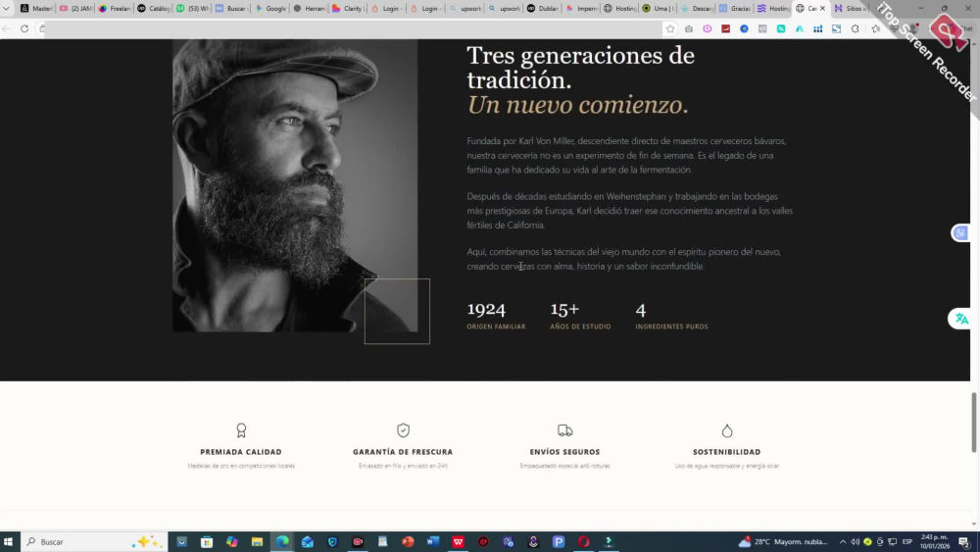
Task: Open File Explorer from the taskbar
Action: click(257, 541)
